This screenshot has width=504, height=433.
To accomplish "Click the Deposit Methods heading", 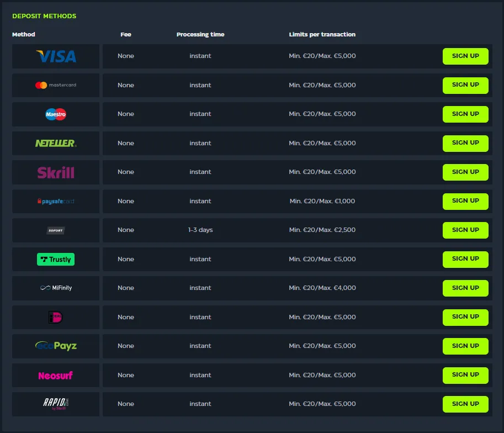I will [44, 16].
